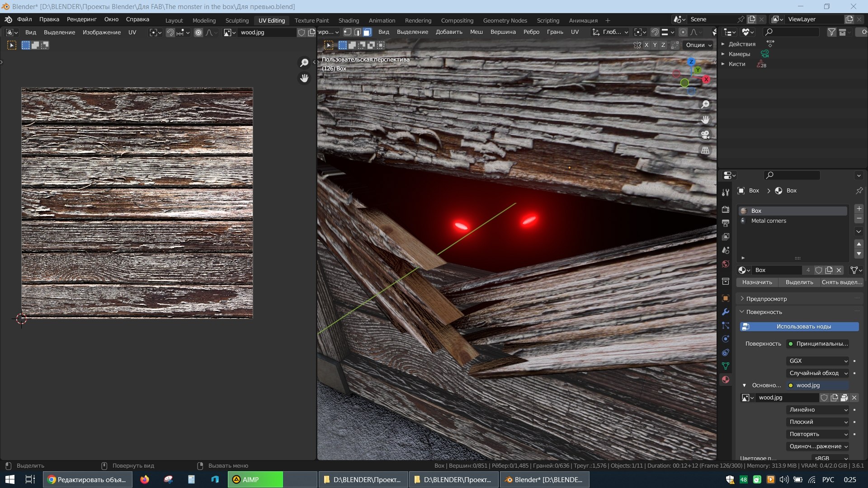Open the World properties globe tab

726,264
